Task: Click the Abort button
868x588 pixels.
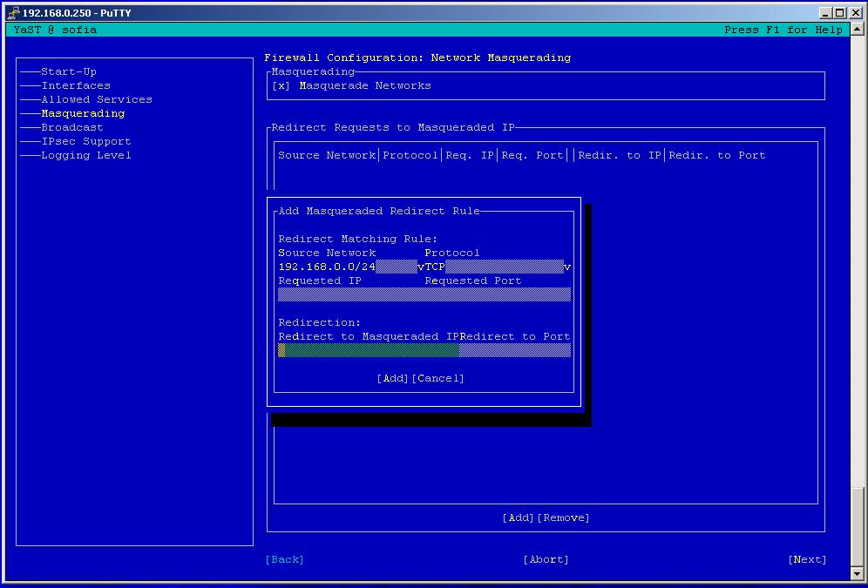Action: pos(546,559)
